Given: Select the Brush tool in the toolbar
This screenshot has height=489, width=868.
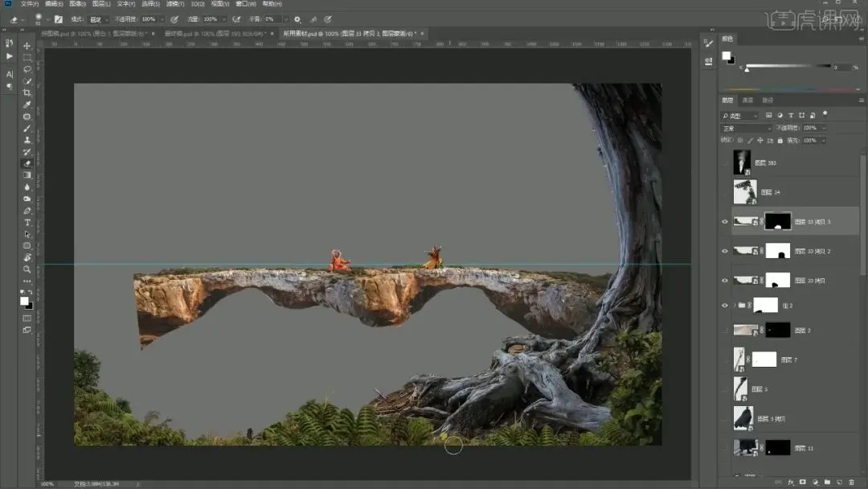Looking at the screenshot, I should pos(27,128).
